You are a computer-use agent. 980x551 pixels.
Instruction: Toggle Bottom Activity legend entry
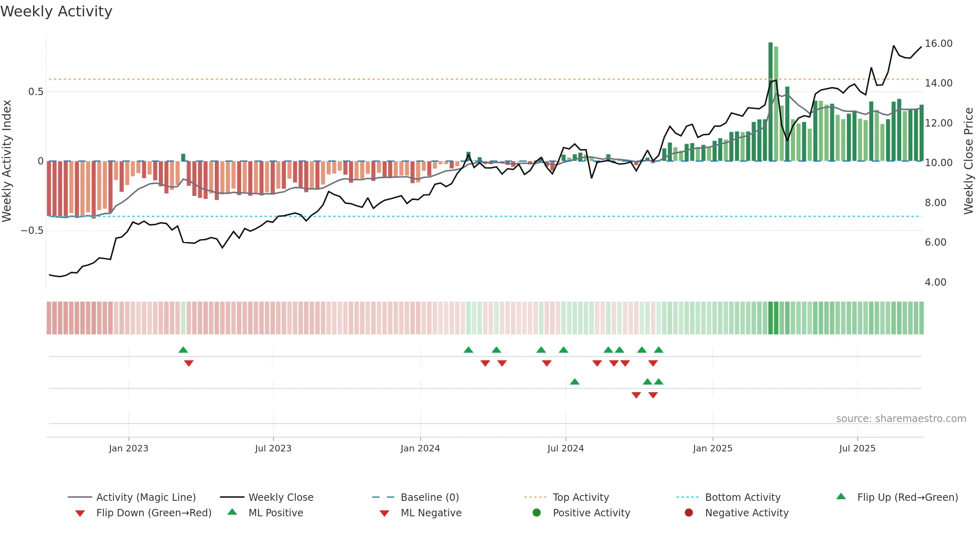coord(728,497)
